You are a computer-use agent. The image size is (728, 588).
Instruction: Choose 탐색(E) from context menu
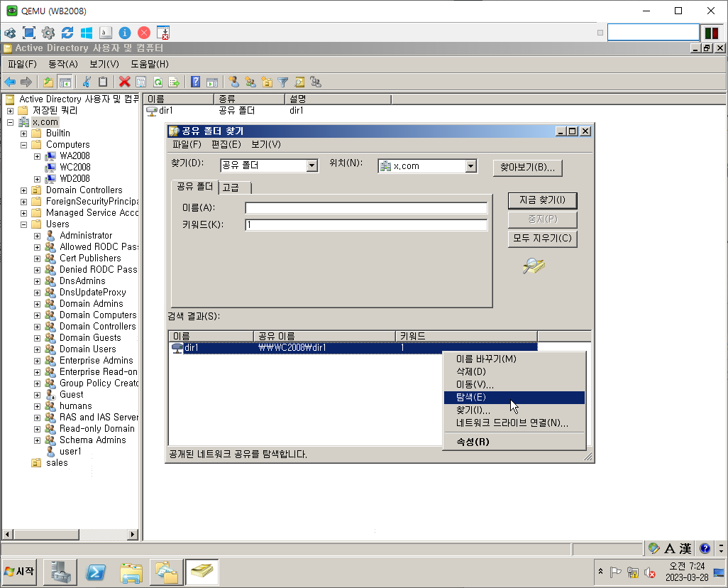[514, 398]
